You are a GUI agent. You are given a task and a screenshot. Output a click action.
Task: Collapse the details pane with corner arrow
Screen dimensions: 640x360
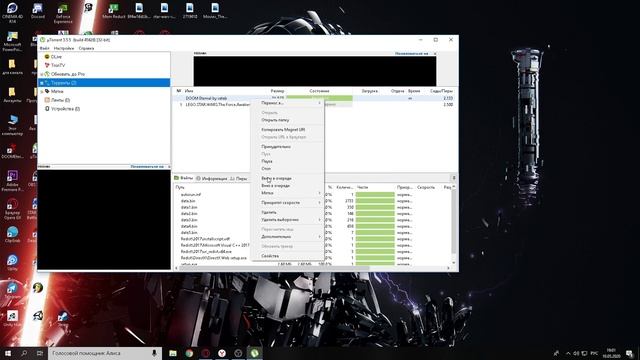tap(454, 178)
